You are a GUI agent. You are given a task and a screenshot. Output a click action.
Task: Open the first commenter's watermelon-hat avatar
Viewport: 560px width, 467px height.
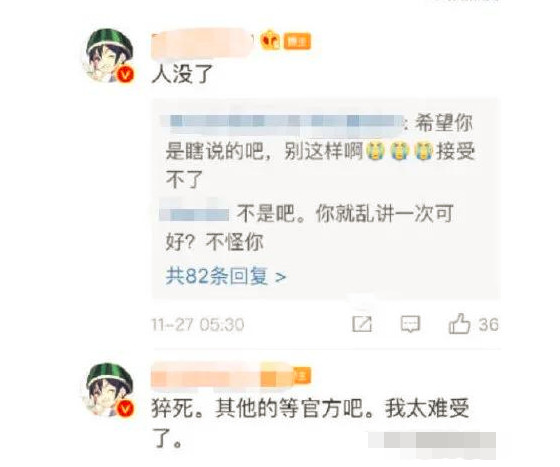pyautogui.click(x=109, y=55)
